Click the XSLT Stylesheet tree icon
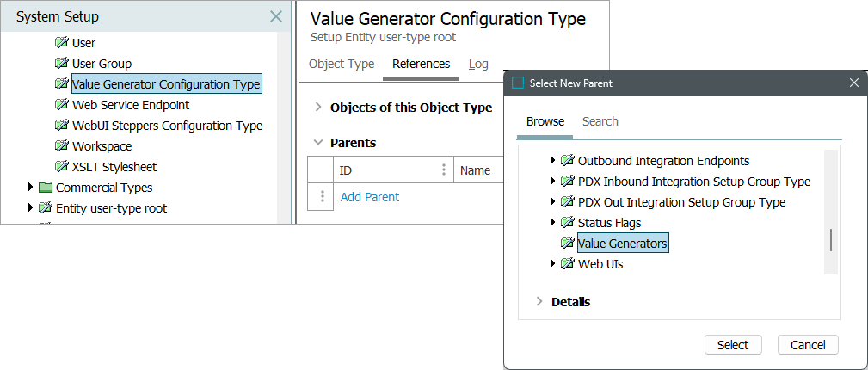This screenshot has width=868, height=370. [61, 167]
